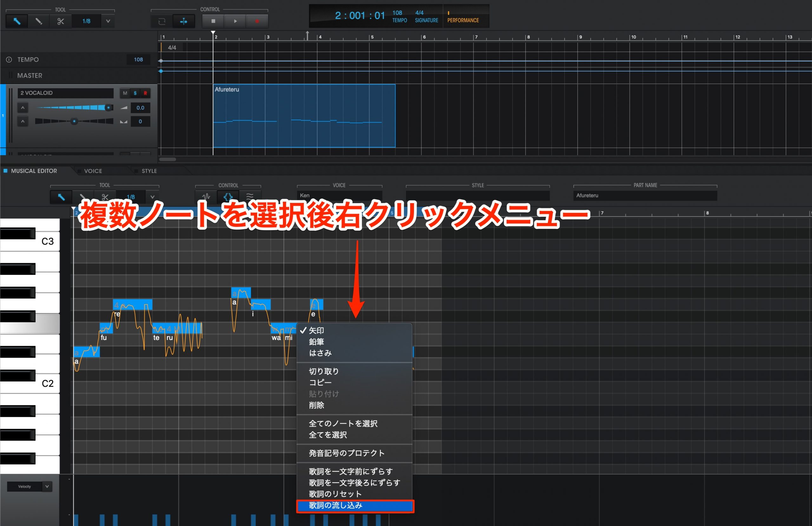Arm record on the 2 VOCALOID track
The width and height of the screenshot is (812, 526).
pos(145,93)
